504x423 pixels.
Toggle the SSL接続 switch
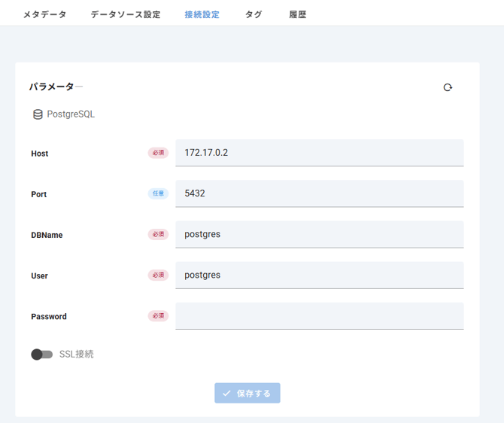[41, 355]
